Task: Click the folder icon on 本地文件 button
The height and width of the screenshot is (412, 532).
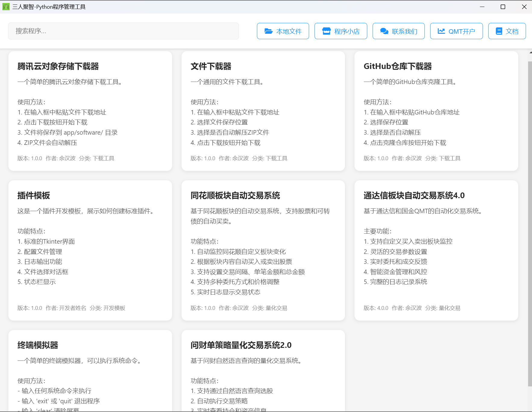Action: tap(268, 31)
